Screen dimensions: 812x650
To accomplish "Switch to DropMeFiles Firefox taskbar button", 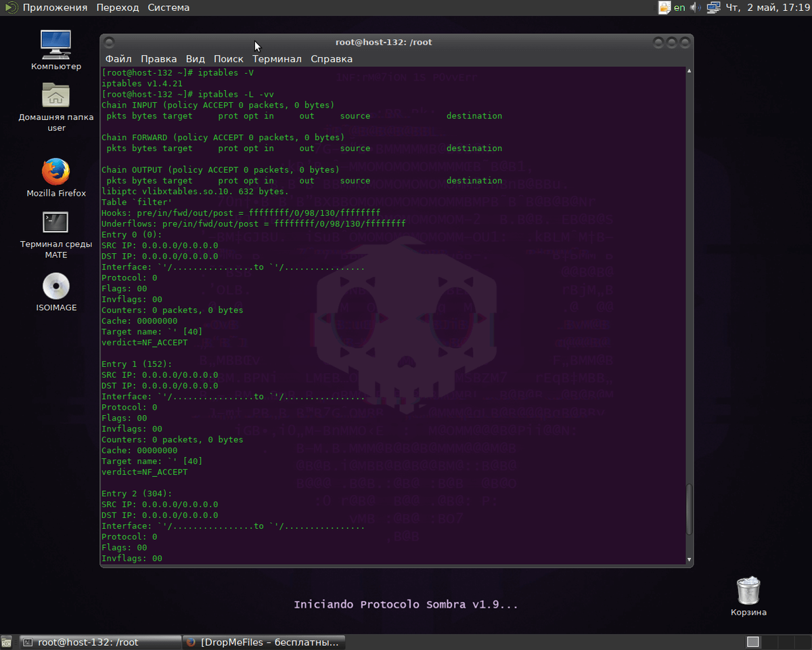I will point(265,642).
